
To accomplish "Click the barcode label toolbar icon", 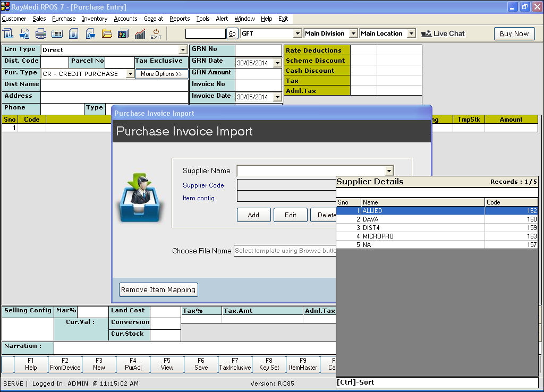I will [57, 33].
